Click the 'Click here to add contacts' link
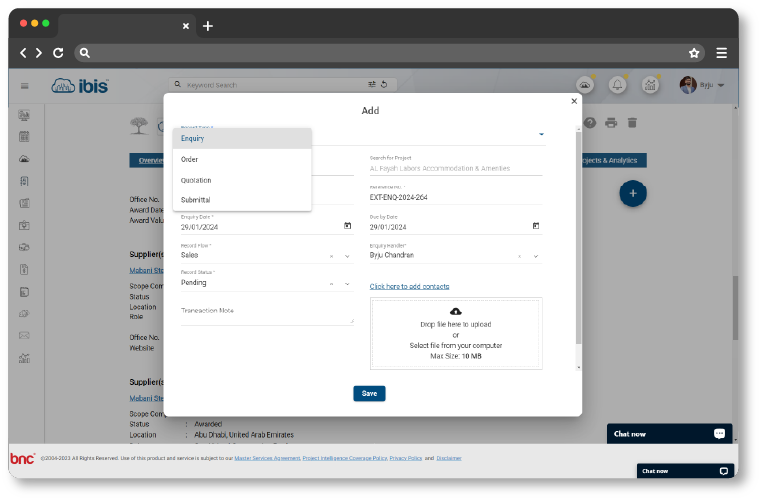 (x=409, y=287)
